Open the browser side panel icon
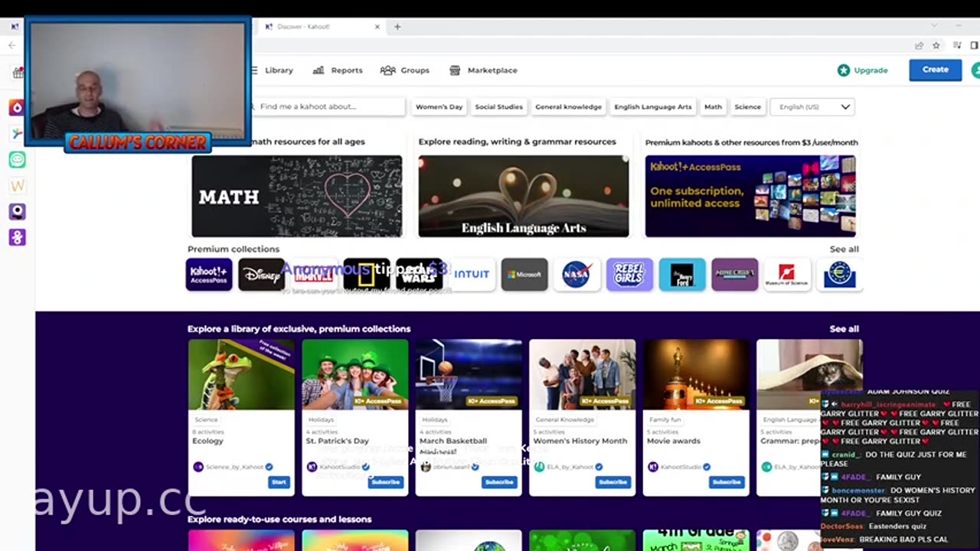 pyautogui.click(x=974, y=46)
